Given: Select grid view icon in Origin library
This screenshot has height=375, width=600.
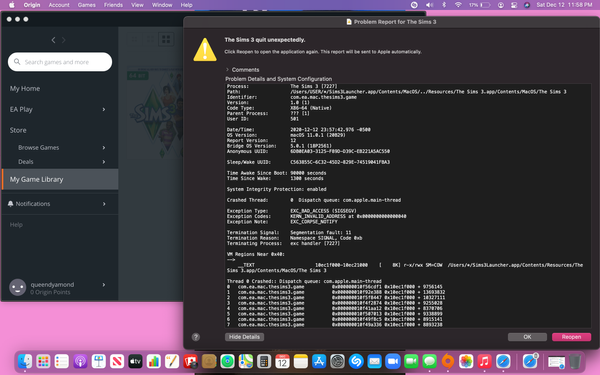Looking at the screenshot, I should click(x=166, y=39).
